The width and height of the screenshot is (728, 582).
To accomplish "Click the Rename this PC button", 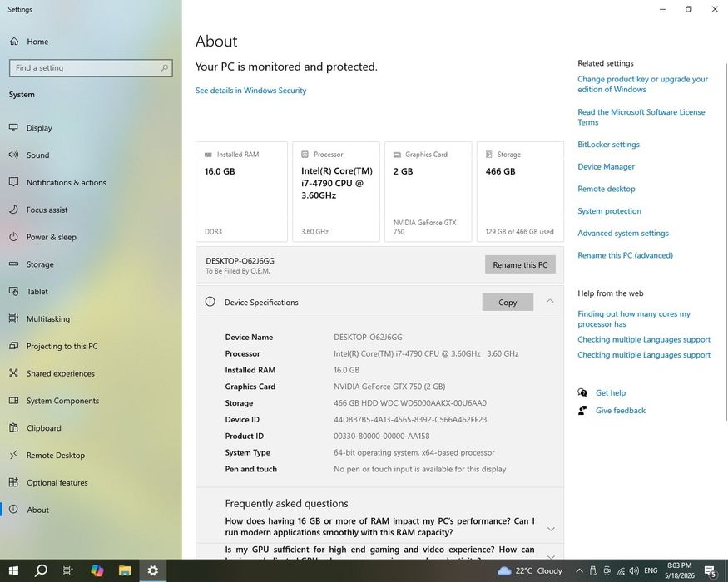I will pos(520,264).
